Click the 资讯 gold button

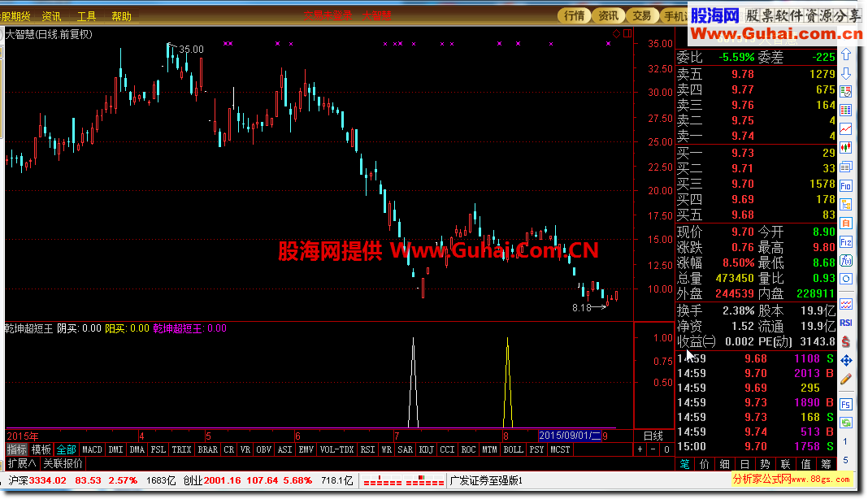[x=608, y=15]
